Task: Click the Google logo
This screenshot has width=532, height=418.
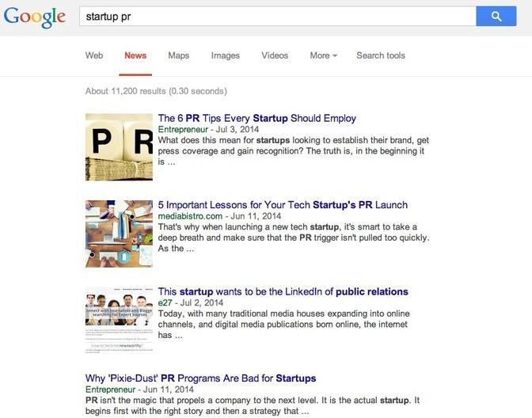Action: point(36,17)
